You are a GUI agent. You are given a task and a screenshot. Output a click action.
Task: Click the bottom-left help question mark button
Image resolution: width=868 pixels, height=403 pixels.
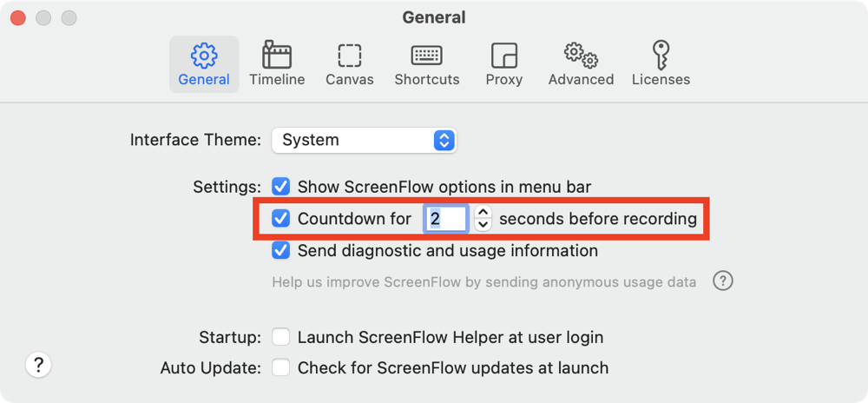(x=39, y=365)
